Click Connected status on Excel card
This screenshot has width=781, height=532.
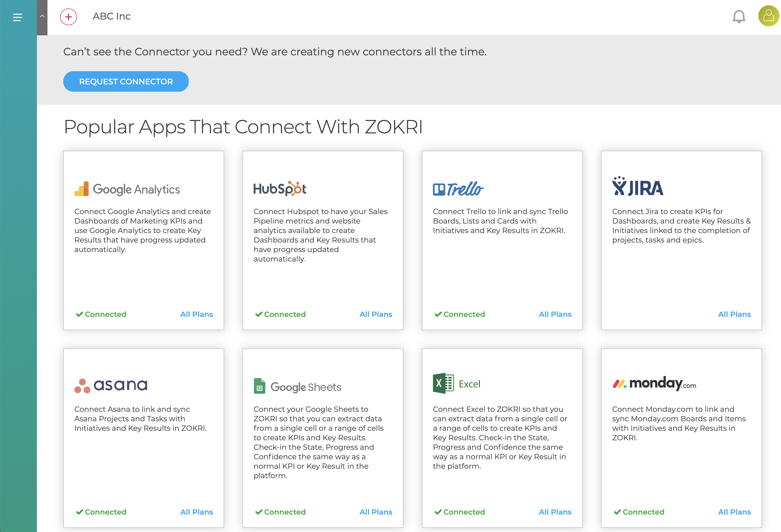click(460, 512)
